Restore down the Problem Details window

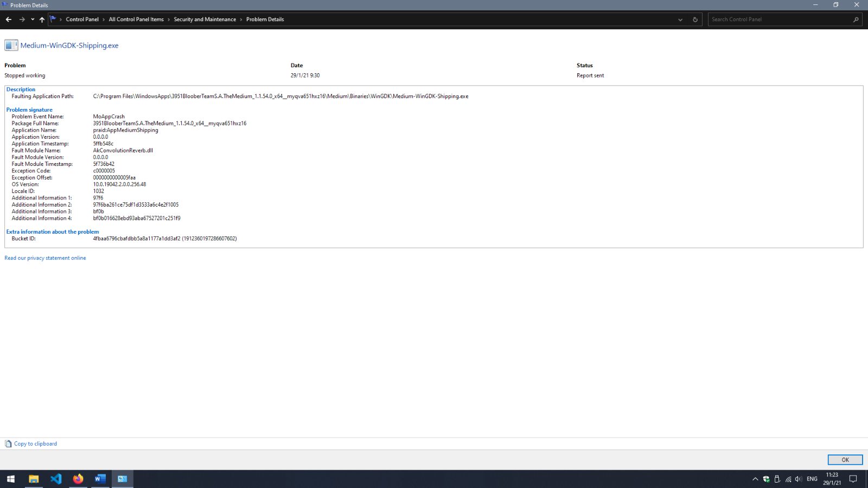click(836, 5)
